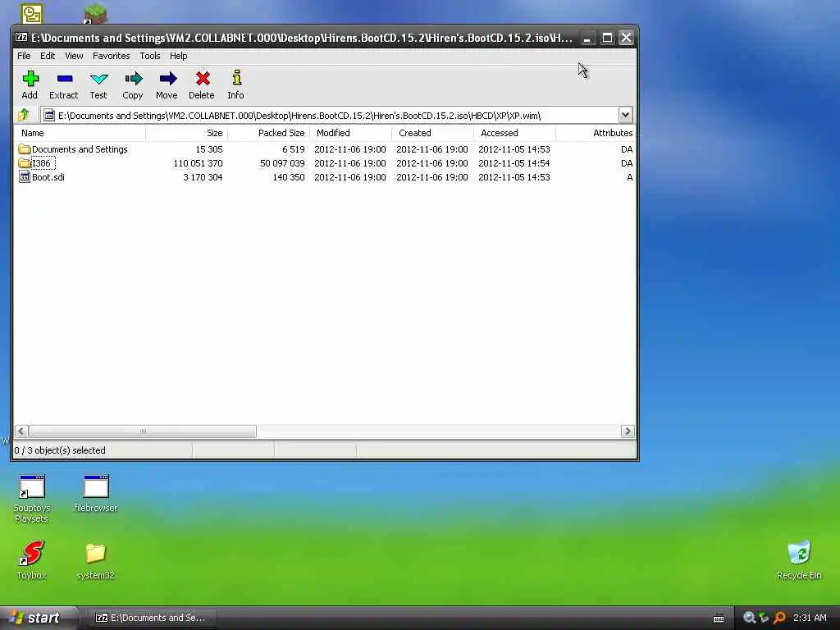Click the green Add toolbar icon

(x=30, y=79)
